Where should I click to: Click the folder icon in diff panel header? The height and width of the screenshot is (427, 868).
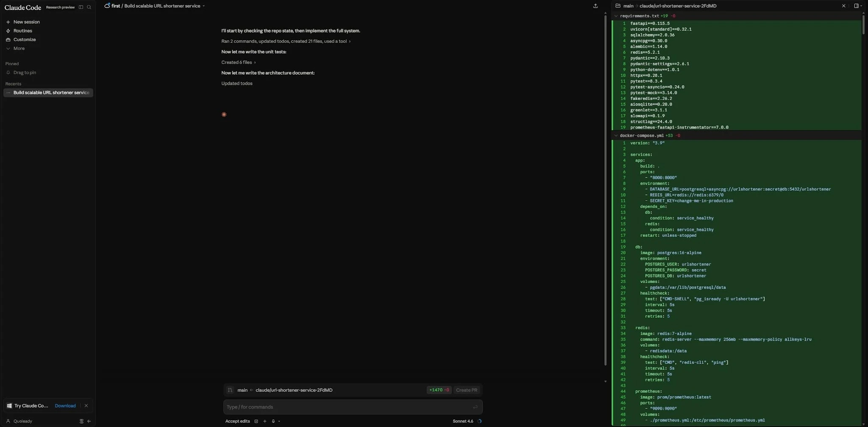pos(618,6)
